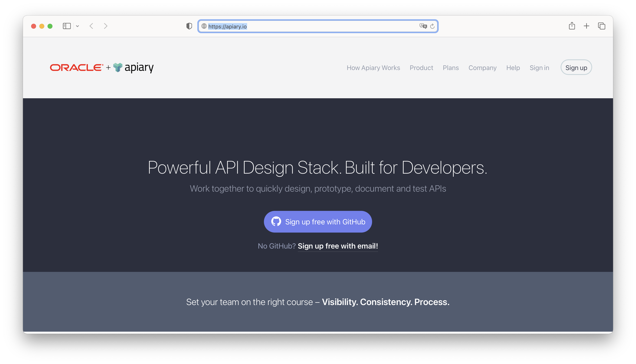Click Sign up free with GitHub button

click(318, 222)
